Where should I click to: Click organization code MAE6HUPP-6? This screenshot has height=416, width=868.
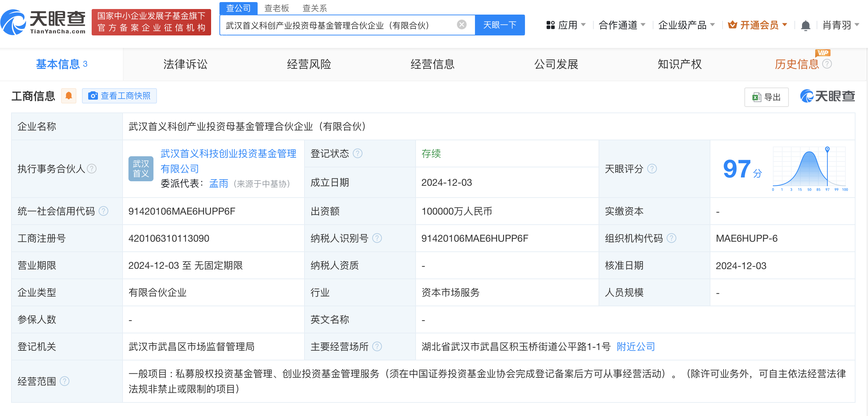tap(746, 238)
